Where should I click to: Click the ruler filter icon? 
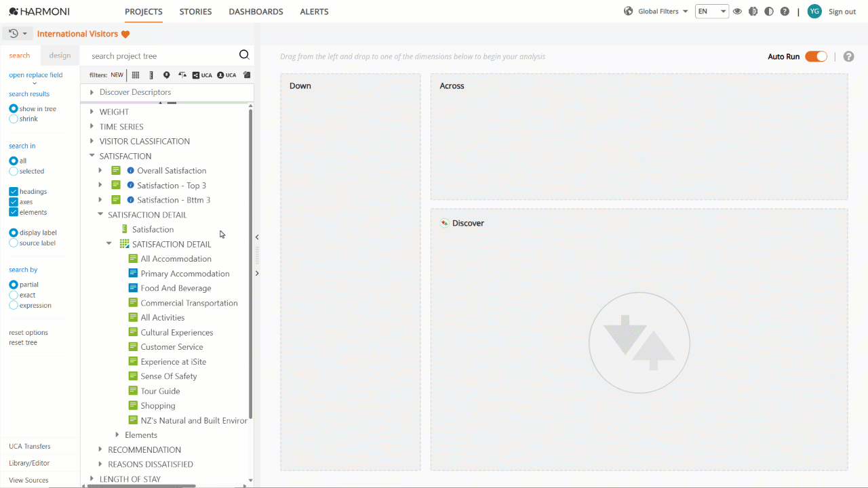pyautogui.click(x=151, y=75)
